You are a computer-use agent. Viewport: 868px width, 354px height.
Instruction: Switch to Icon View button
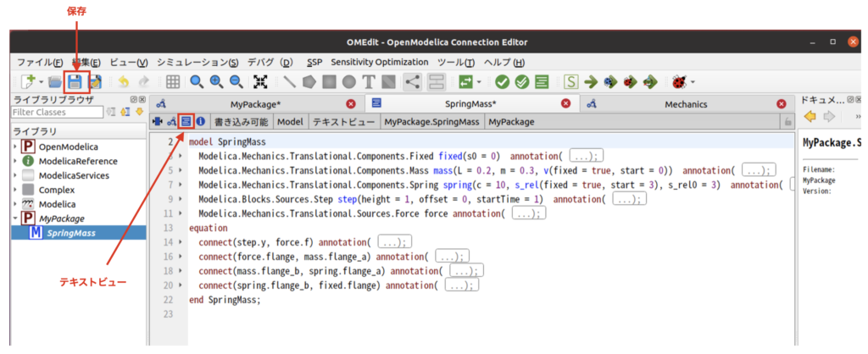coord(157,121)
